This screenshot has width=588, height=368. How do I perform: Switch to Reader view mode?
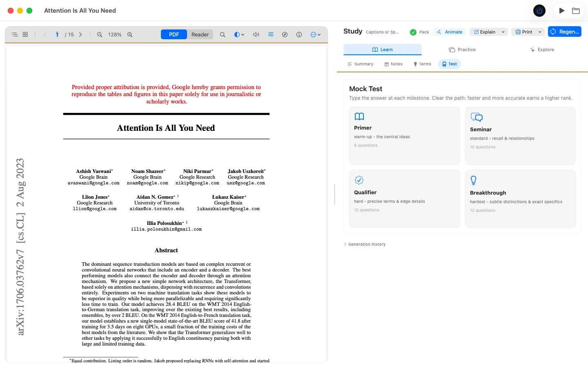pyautogui.click(x=200, y=35)
